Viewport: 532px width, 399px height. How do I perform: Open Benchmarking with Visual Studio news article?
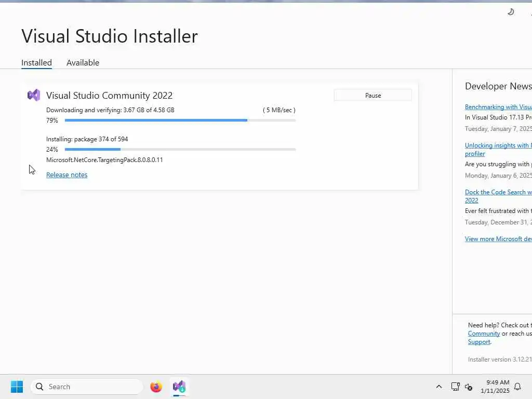pos(498,107)
